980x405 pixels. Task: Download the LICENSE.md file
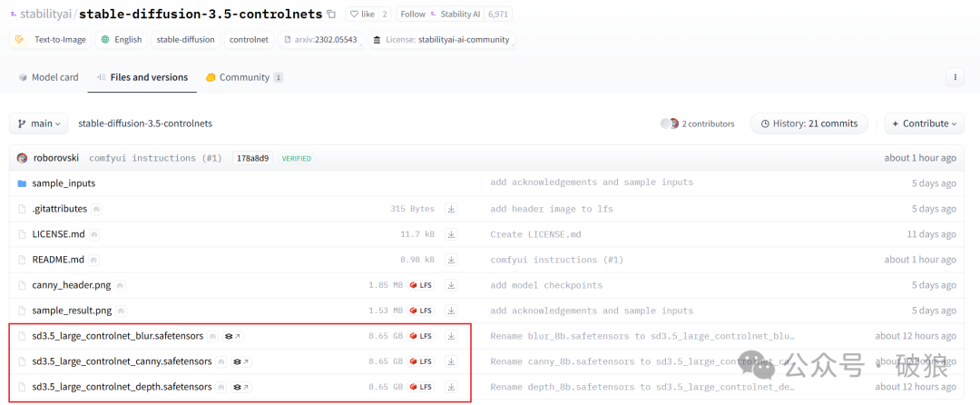pos(451,234)
